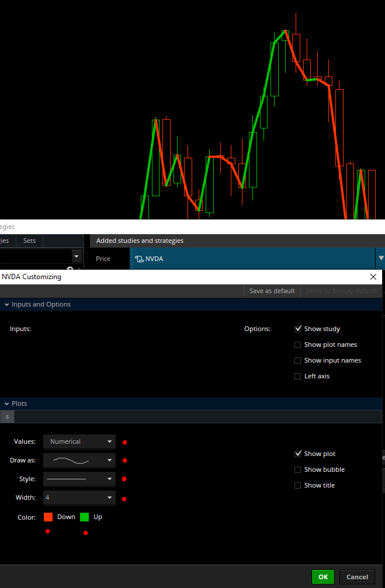This screenshot has height=588, width=385.
Task: Collapse the Inputs and Options section
Action: 7,305
